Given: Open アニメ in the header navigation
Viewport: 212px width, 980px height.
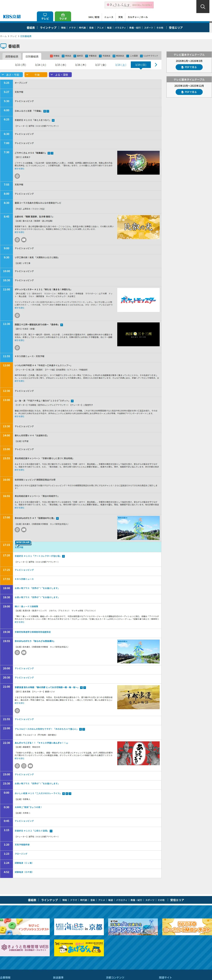Looking at the screenshot, I should tap(100, 28).
